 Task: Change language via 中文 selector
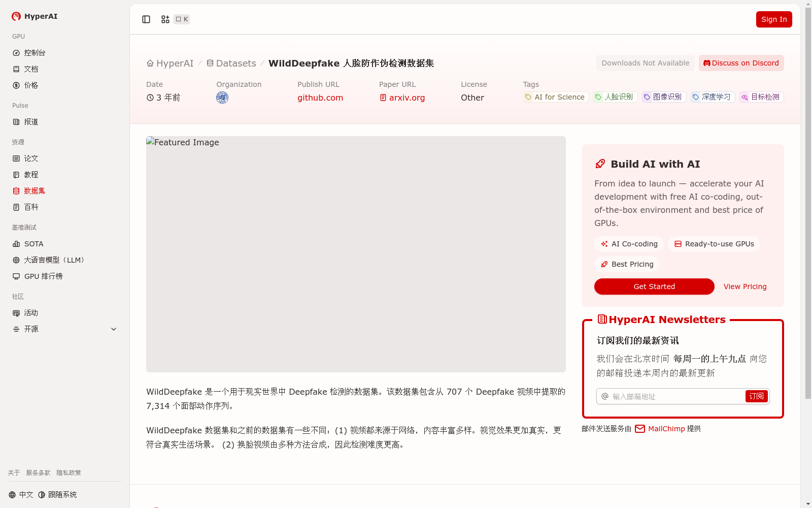click(21, 495)
